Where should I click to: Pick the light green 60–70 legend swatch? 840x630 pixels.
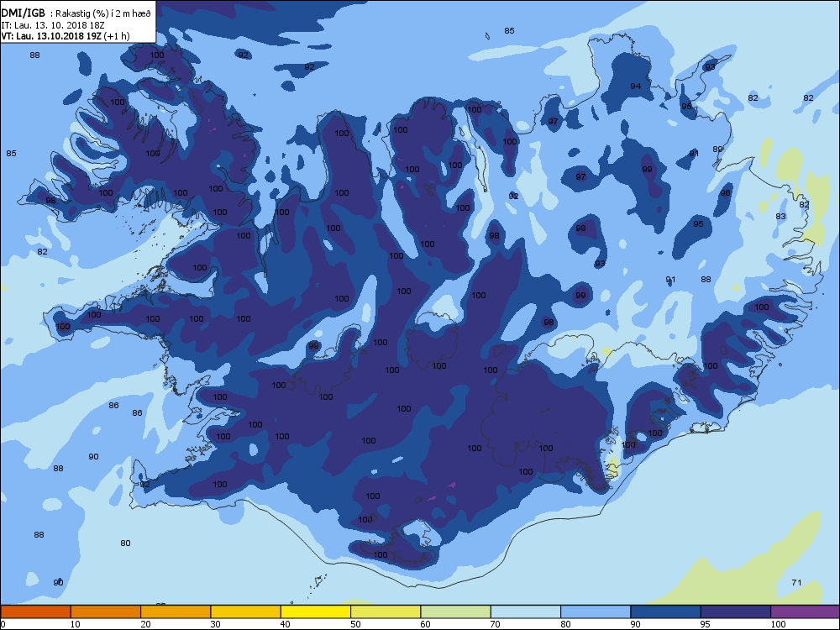click(456, 612)
